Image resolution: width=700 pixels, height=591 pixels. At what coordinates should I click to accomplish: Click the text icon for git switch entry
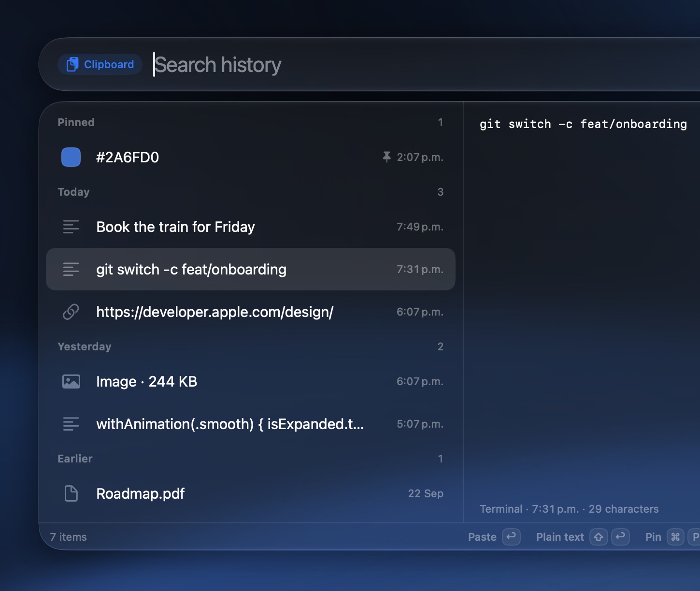click(71, 269)
